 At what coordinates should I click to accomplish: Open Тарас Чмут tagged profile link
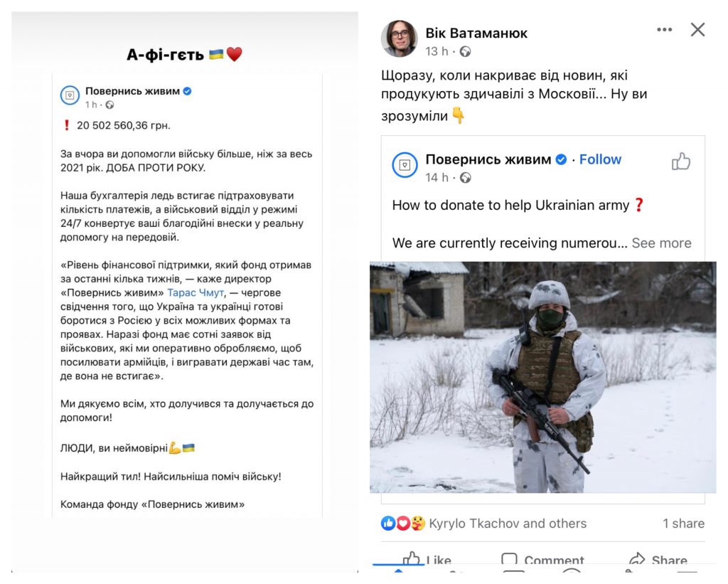[196, 292]
